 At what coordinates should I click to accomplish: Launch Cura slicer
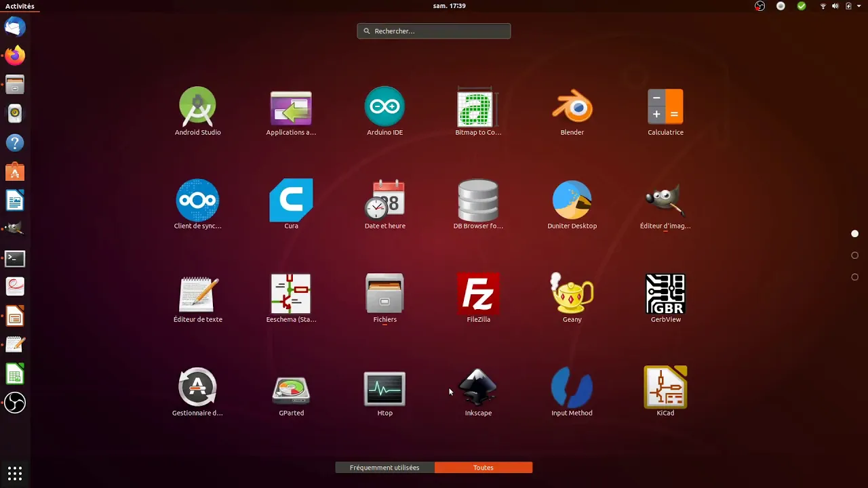pyautogui.click(x=291, y=205)
